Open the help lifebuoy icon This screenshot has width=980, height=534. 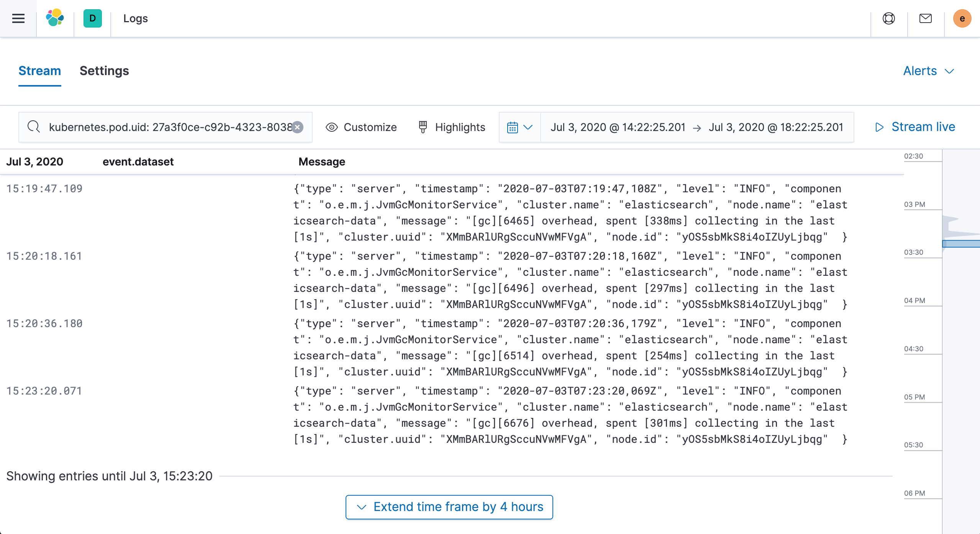click(x=888, y=18)
